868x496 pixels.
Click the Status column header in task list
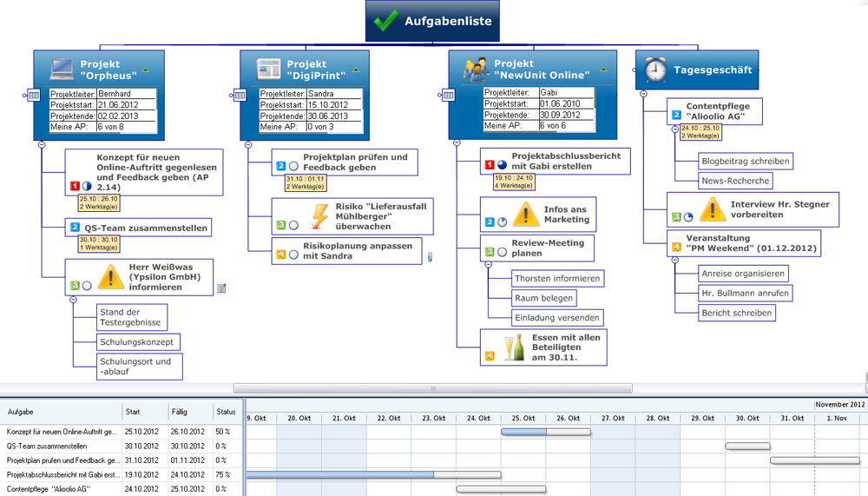tap(226, 412)
